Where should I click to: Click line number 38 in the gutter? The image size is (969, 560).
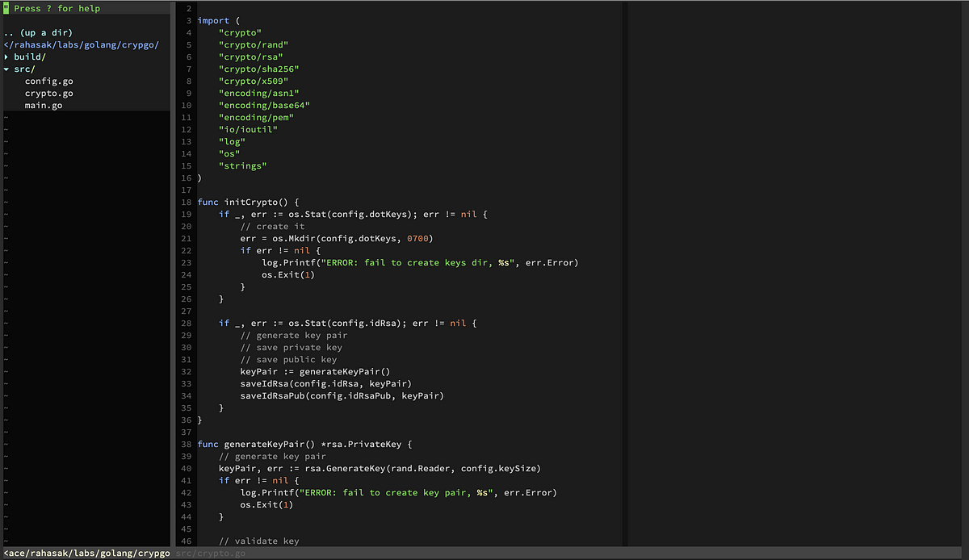click(186, 444)
